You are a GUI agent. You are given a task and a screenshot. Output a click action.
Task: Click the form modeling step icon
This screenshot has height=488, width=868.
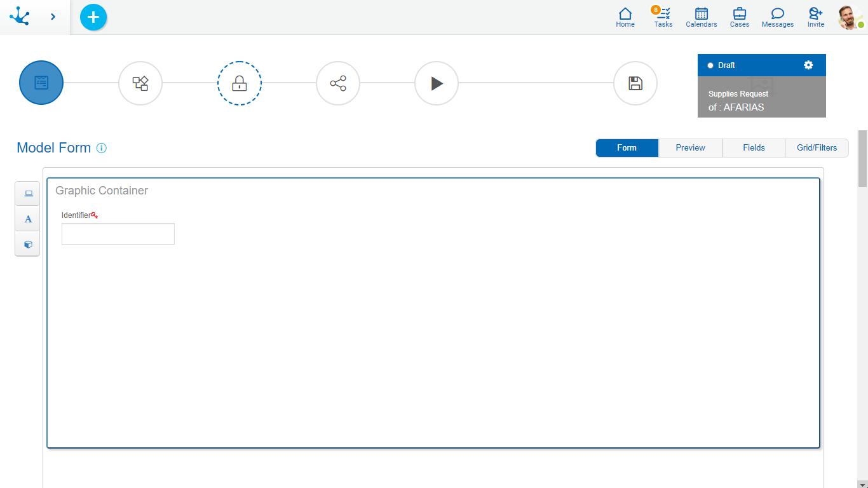[x=41, y=83]
